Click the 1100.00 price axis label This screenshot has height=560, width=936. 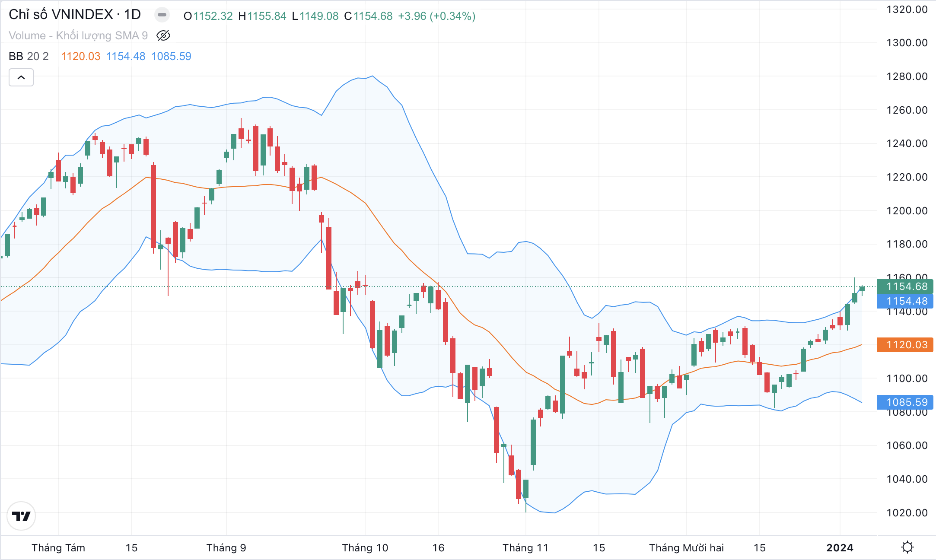(907, 379)
